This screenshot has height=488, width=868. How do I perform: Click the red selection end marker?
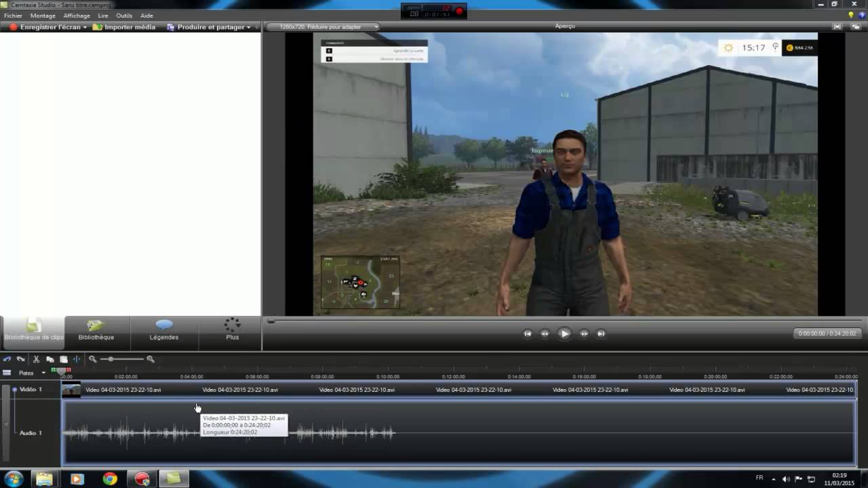click(68, 370)
